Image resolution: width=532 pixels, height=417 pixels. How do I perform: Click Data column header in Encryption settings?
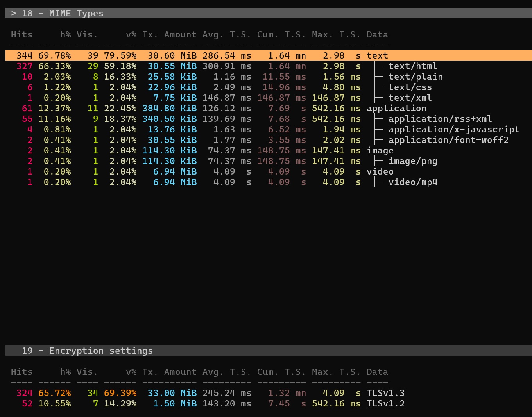[377, 372]
